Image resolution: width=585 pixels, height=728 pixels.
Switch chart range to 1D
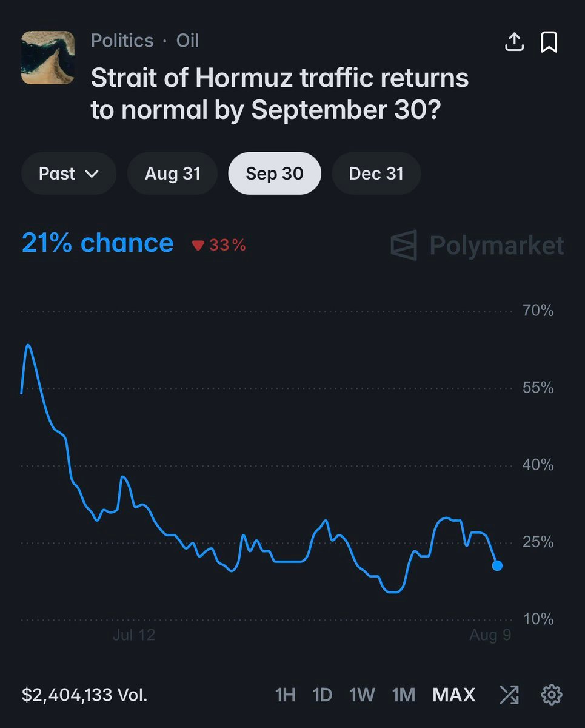[323, 695]
